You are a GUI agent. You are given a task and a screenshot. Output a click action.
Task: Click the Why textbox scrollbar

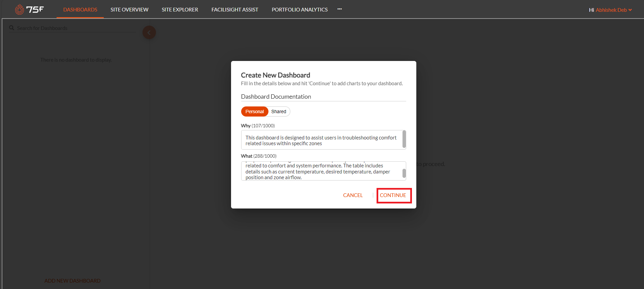[404, 139]
